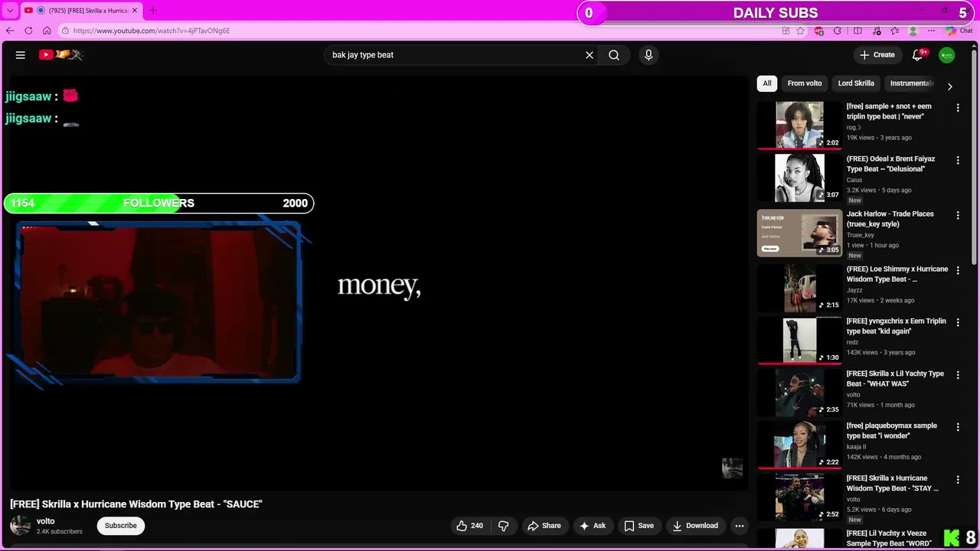Screen dimensions: 980x551
Task: Clear the search box with the X
Action: (x=590, y=55)
